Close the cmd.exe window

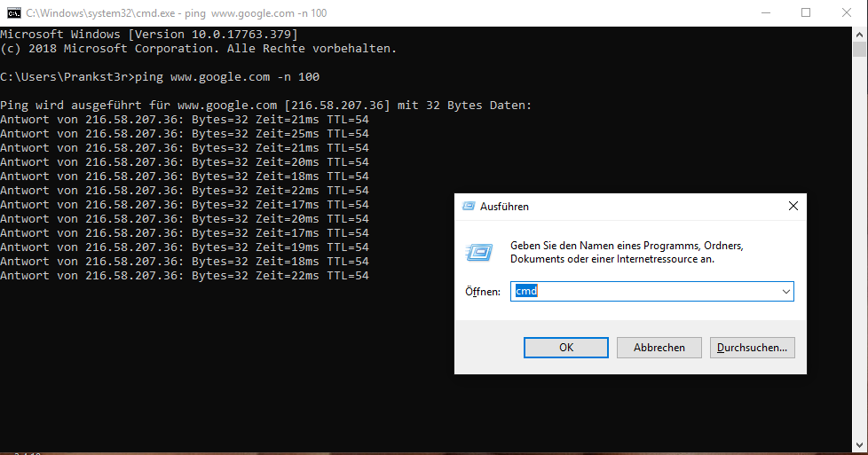coord(847,12)
